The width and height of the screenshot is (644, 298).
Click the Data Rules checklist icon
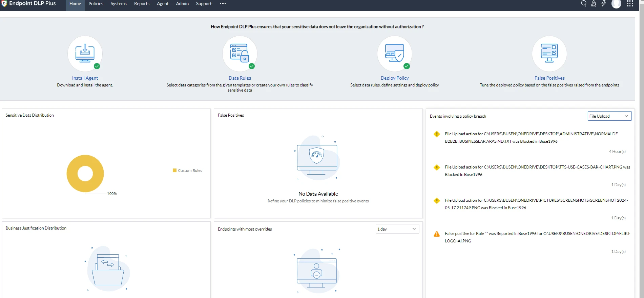click(x=240, y=53)
